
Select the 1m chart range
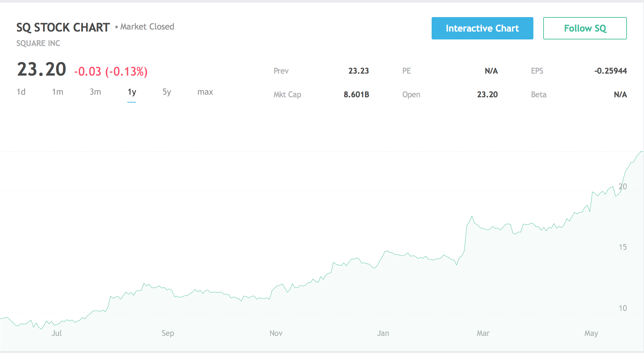tap(57, 92)
